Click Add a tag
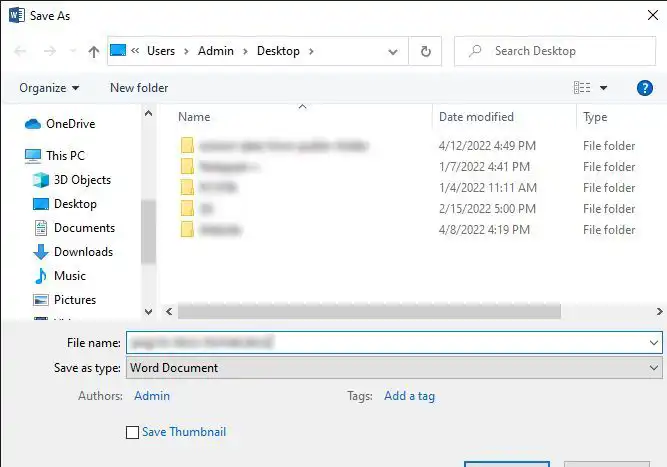 coord(409,396)
